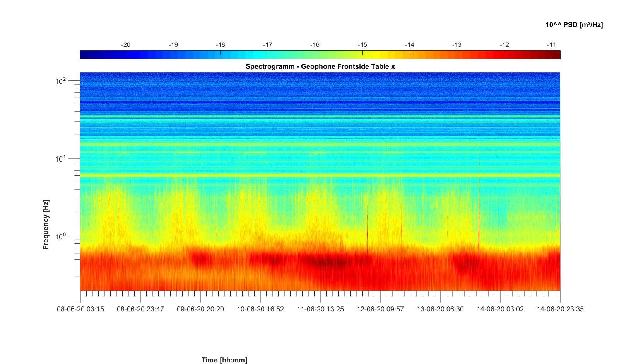
Task: Click colorbar tick label -19
Action: coord(173,45)
